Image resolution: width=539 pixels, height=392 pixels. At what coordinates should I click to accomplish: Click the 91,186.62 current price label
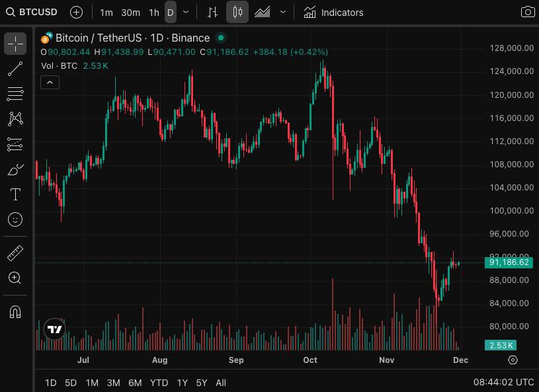click(508, 262)
